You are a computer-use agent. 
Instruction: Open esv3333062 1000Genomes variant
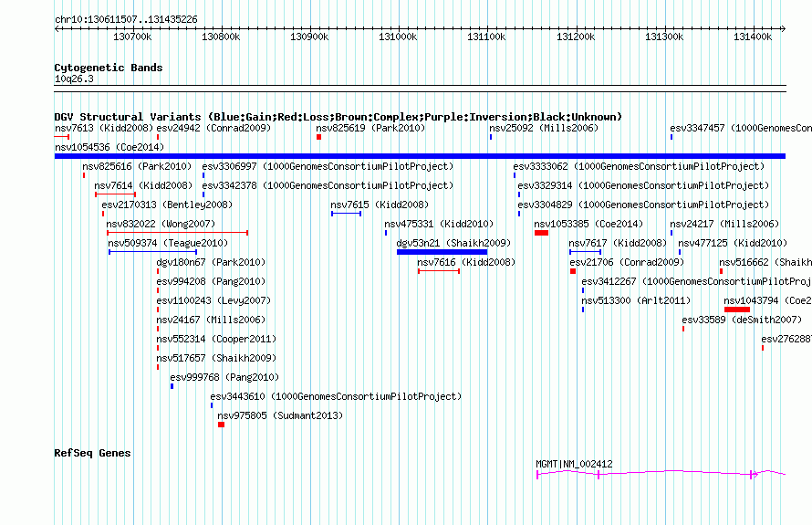pyautogui.click(x=639, y=166)
